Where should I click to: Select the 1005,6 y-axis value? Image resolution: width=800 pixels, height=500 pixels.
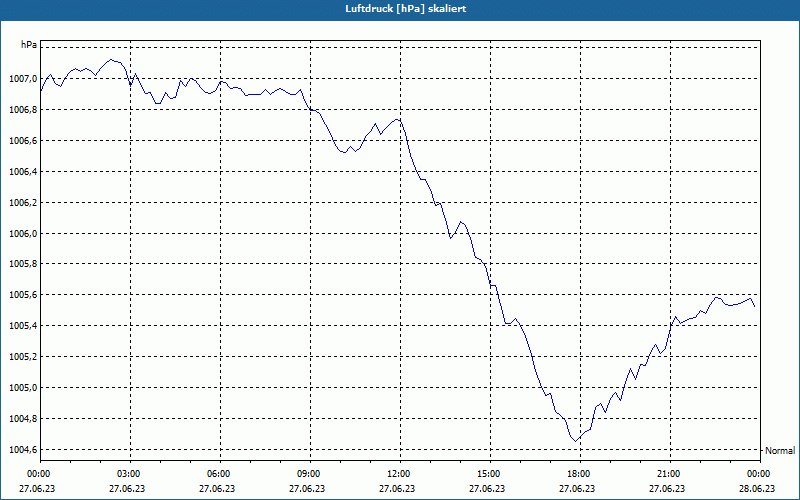click(x=23, y=295)
